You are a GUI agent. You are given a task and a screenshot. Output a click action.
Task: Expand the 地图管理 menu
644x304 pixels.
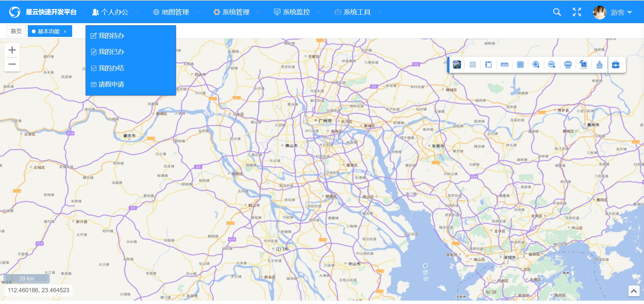point(175,12)
